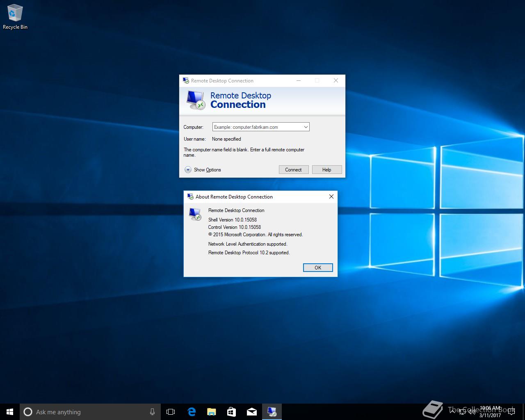Click the Connect button
Viewport: 525px width, 420px height.
point(294,170)
